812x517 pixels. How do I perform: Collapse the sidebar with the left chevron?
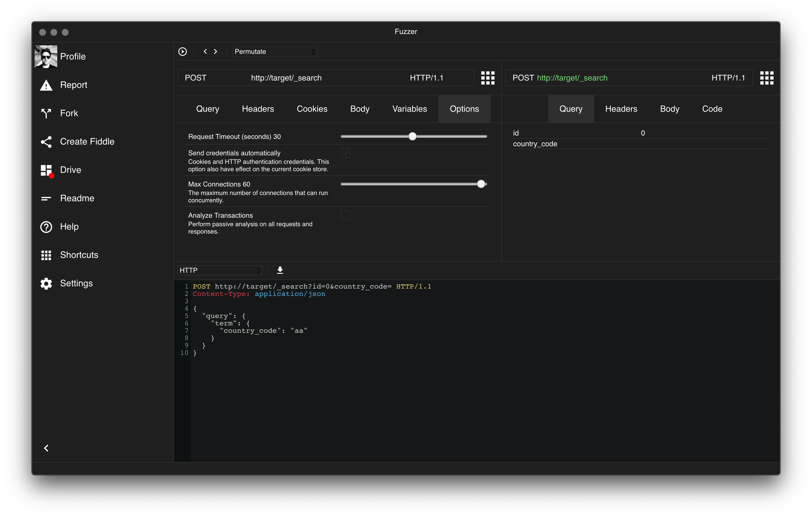46,448
